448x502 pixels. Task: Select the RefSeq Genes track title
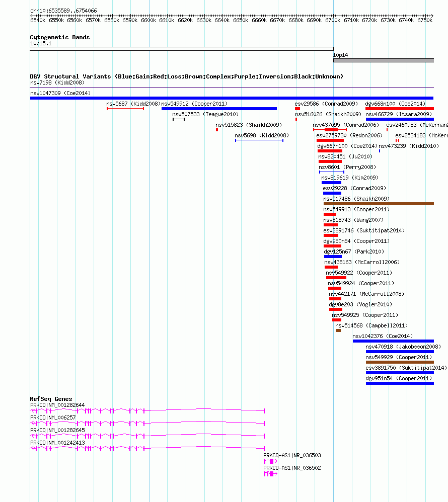pyautogui.click(x=51, y=399)
